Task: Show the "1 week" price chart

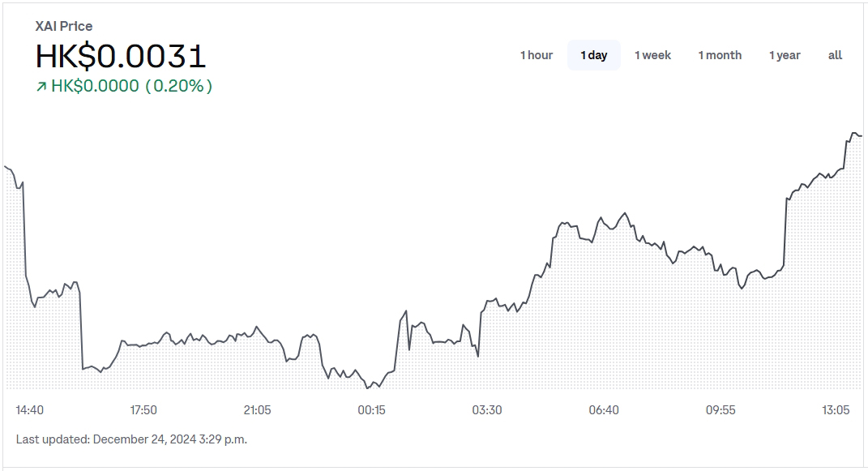Action: pyautogui.click(x=652, y=55)
